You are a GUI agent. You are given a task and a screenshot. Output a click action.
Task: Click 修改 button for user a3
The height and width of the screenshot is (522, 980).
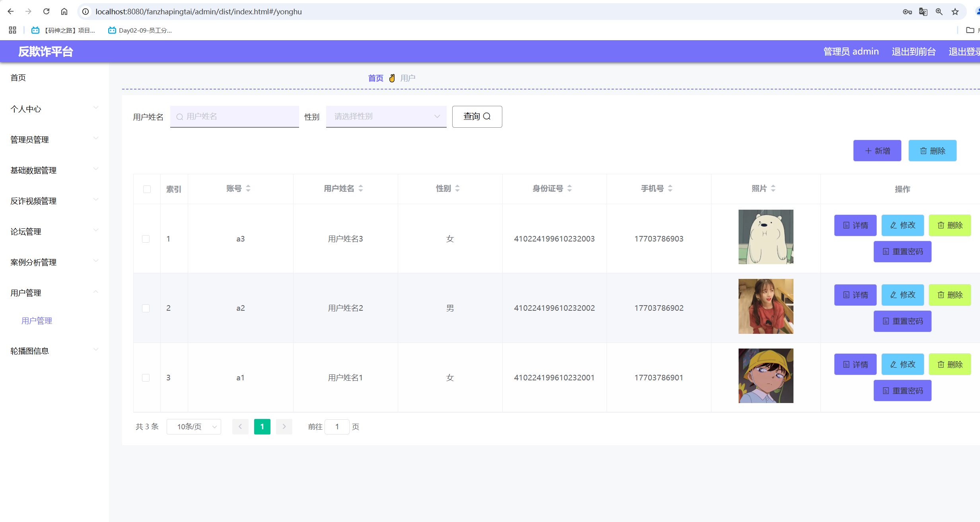pos(902,225)
